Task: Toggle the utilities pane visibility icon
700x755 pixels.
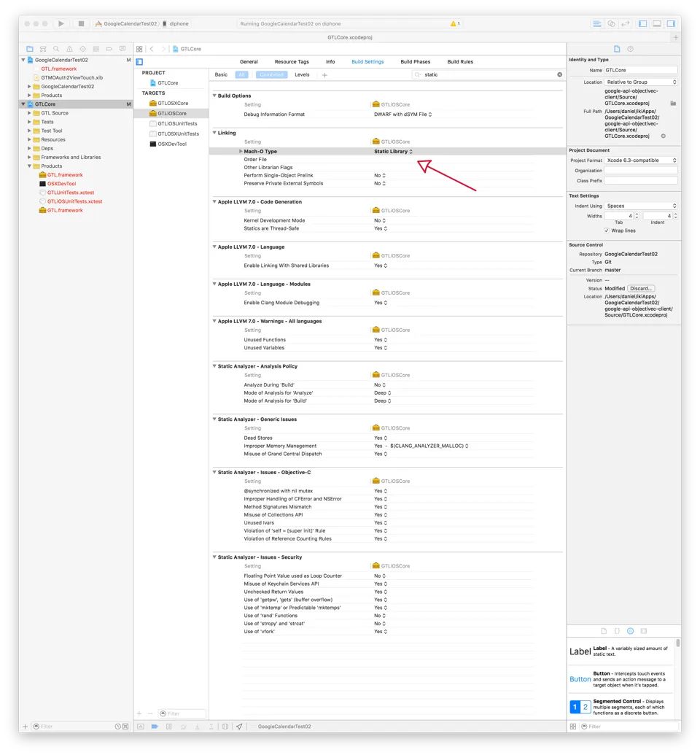Action: click(671, 23)
